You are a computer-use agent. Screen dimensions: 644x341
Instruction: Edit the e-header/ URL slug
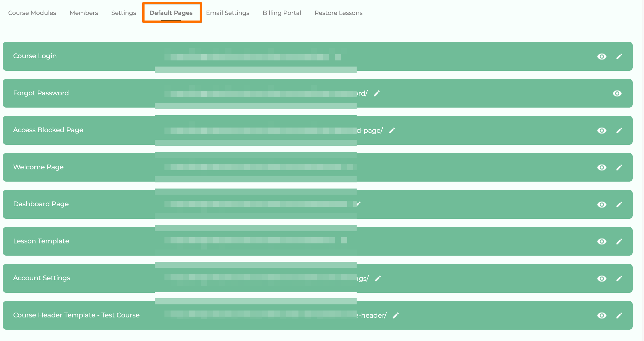(396, 315)
